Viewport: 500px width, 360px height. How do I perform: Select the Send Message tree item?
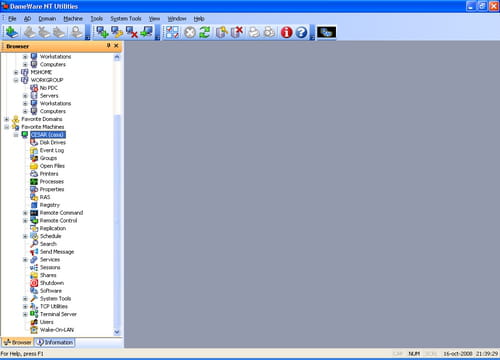point(57,252)
